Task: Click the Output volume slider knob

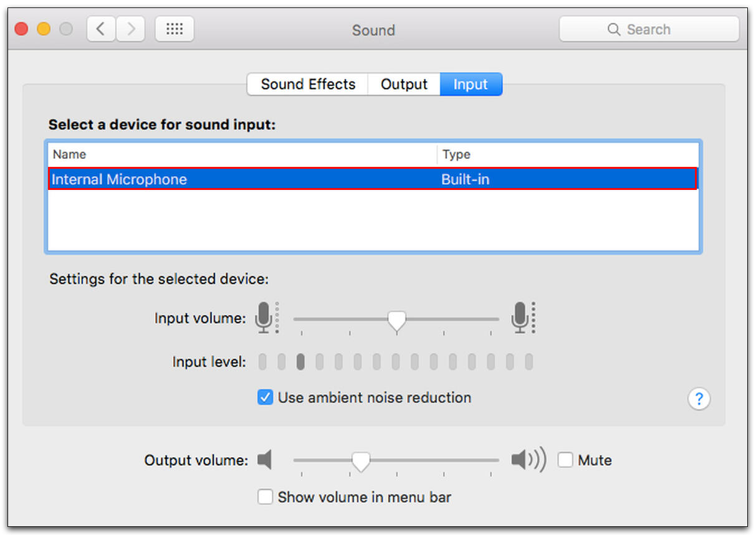Action: (x=360, y=462)
